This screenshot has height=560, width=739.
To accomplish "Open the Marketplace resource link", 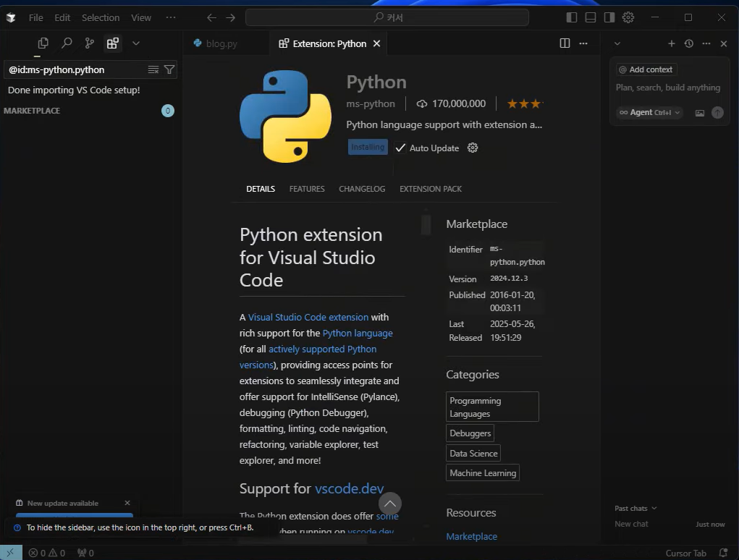I will (x=472, y=536).
